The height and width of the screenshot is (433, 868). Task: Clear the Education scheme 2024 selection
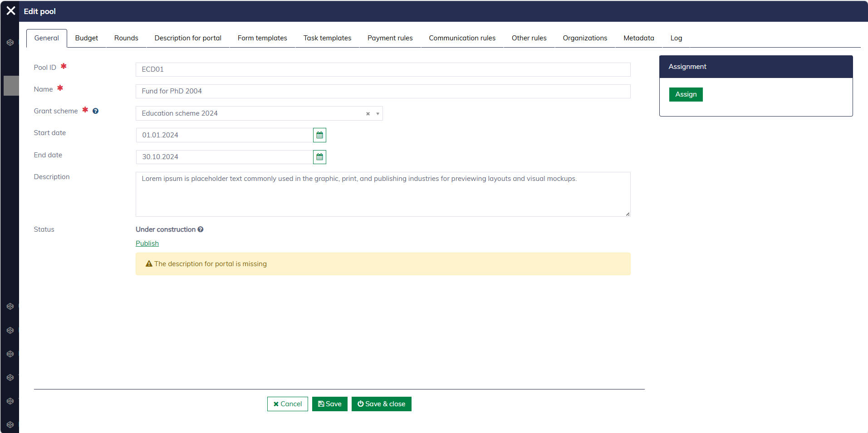pos(368,114)
